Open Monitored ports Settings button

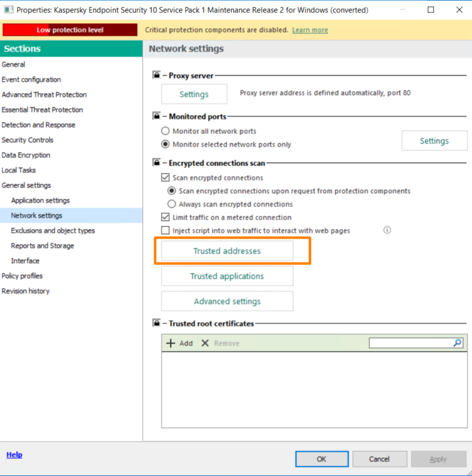coord(434,140)
